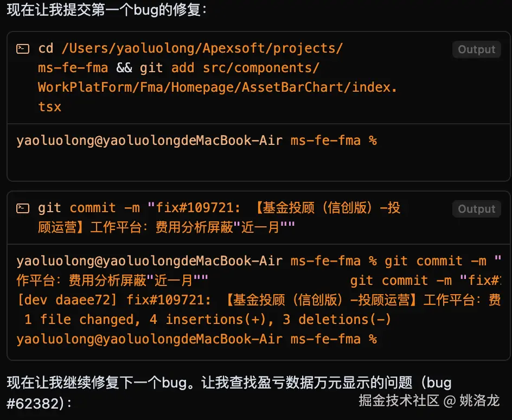Image resolution: width=512 pixels, height=420 pixels.
Task: Click the AssetBarChart/index. file path line
Action: pyautogui.click(x=217, y=87)
